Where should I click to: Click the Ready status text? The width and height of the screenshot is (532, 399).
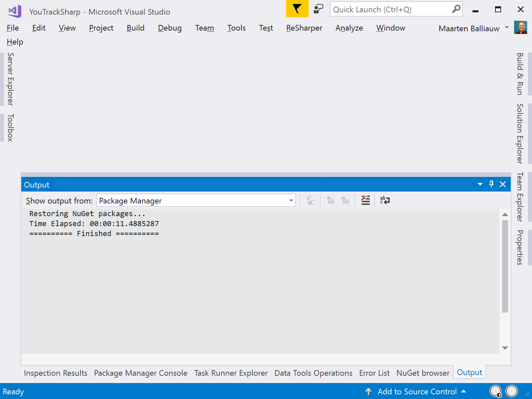[x=13, y=391]
